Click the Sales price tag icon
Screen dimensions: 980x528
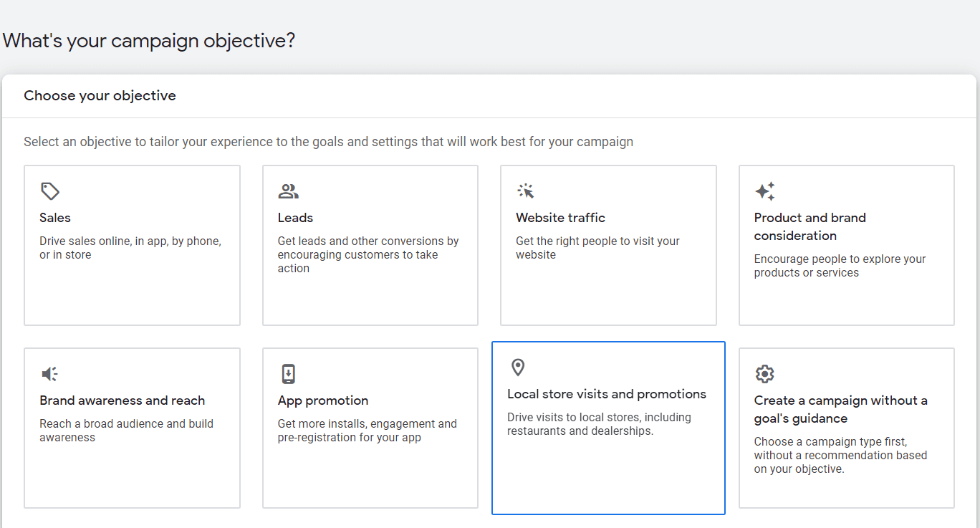(x=50, y=191)
